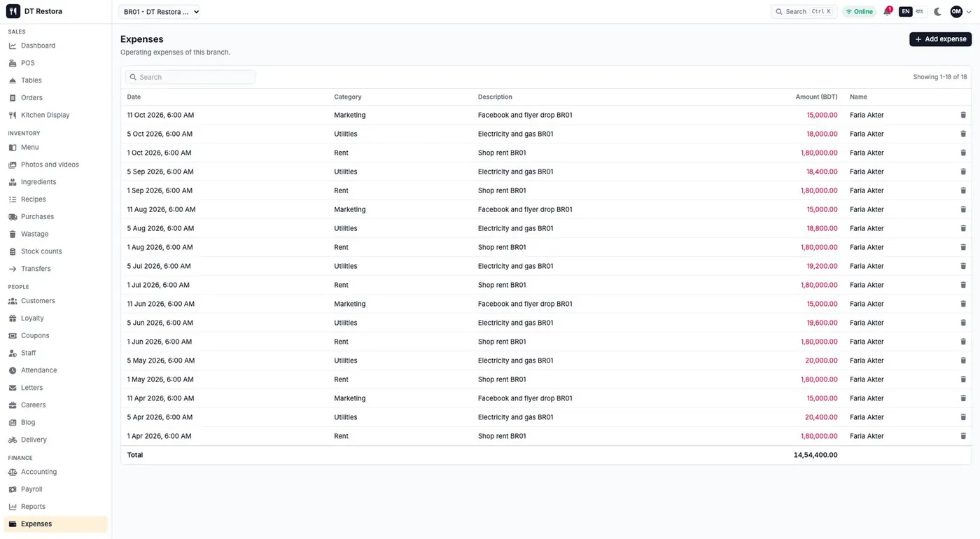Select the 19,600.00 amount cell
The height and width of the screenshot is (539, 980).
(x=822, y=323)
